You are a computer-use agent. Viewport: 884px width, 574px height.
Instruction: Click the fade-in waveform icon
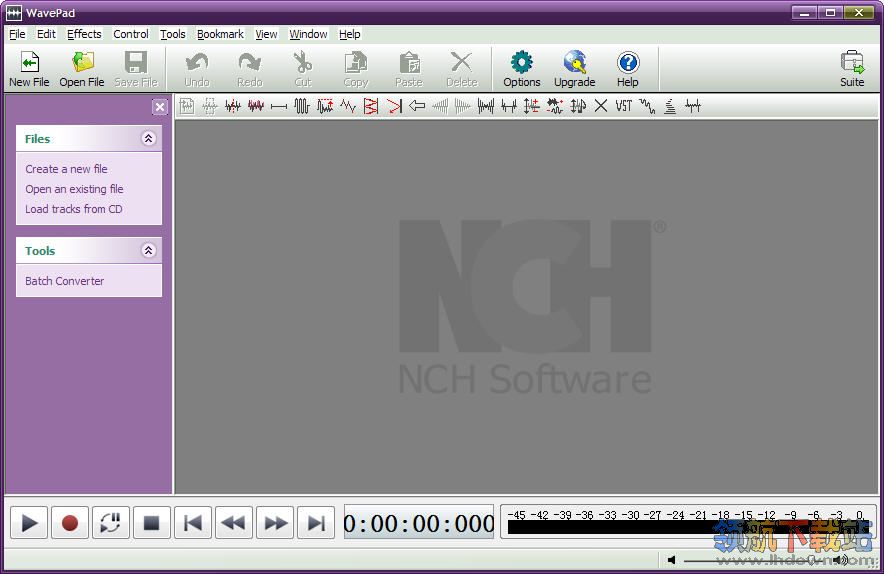440,106
